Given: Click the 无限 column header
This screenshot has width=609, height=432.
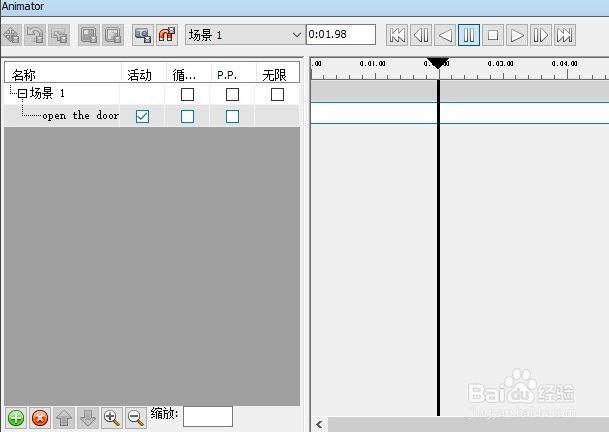Looking at the screenshot, I should tap(278, 73).
